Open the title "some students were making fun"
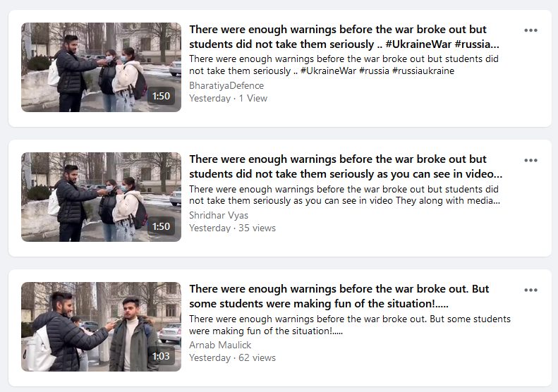The image size is (558, 392). click(x=339, y=296)
